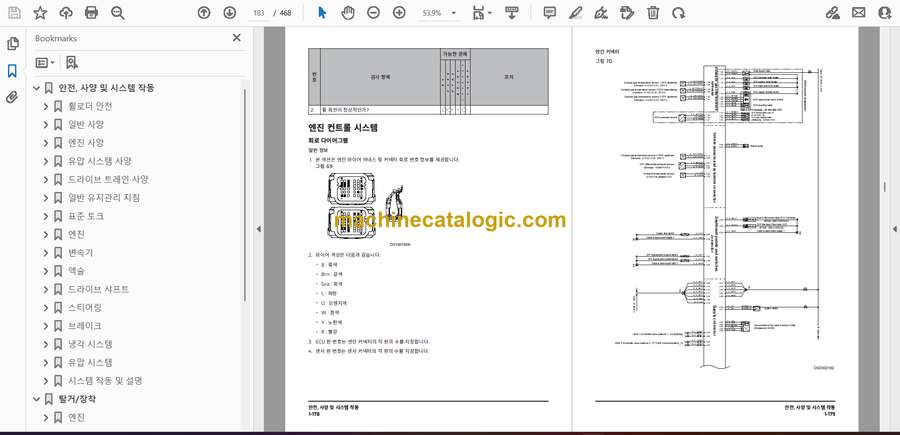
Task: Open the 변속기 bookmark
Action: pos(81,253)
